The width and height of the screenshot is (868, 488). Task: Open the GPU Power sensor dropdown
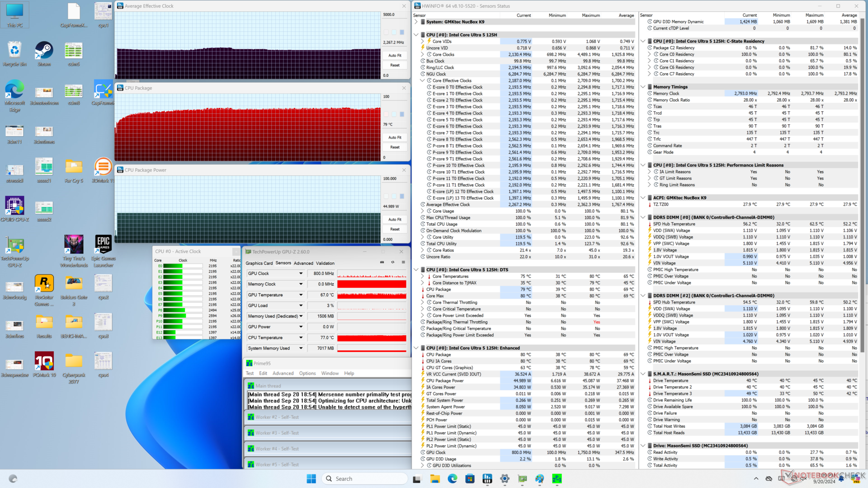click(301, 327)
